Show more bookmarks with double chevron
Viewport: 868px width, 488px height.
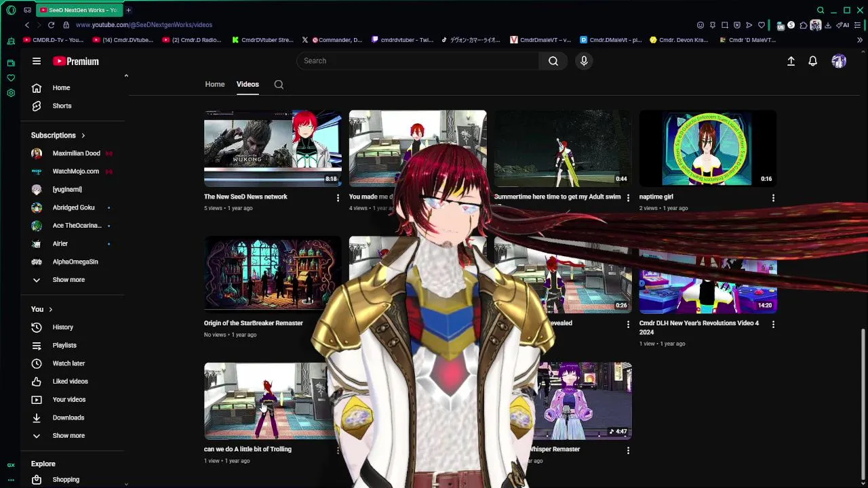click(860, 40)
